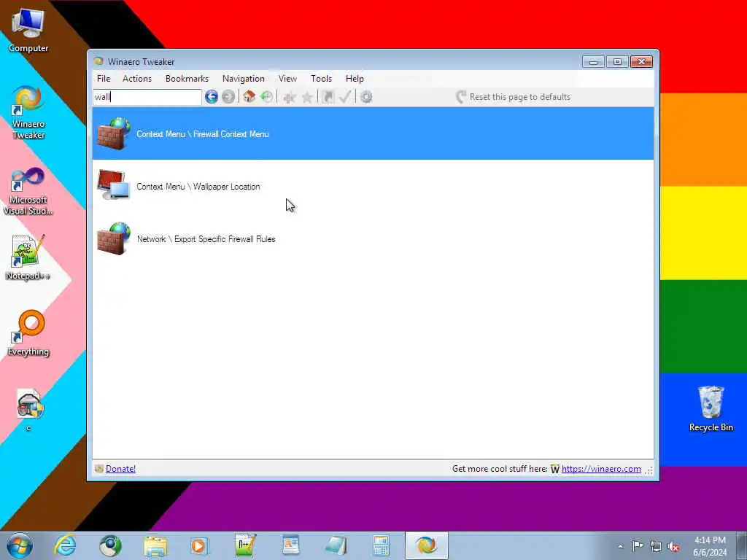Select the Notepad++ desktop shortcut

(28, 257)
